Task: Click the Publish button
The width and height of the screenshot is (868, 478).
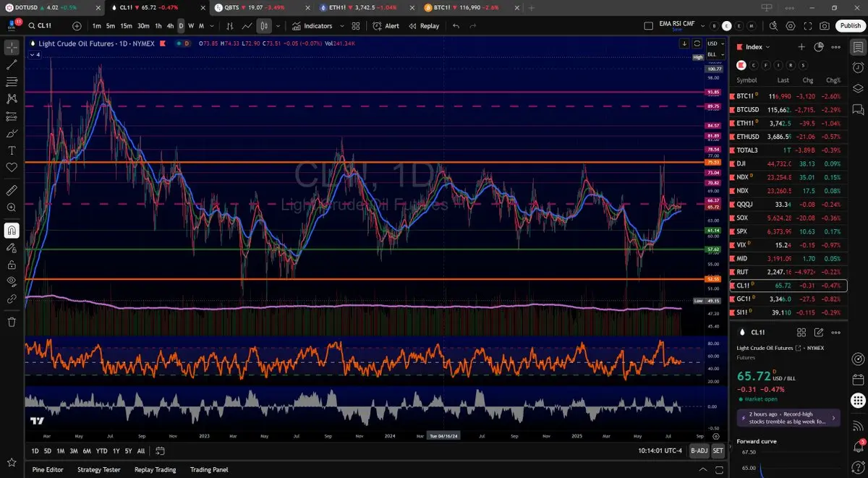Action: (849, 26)
